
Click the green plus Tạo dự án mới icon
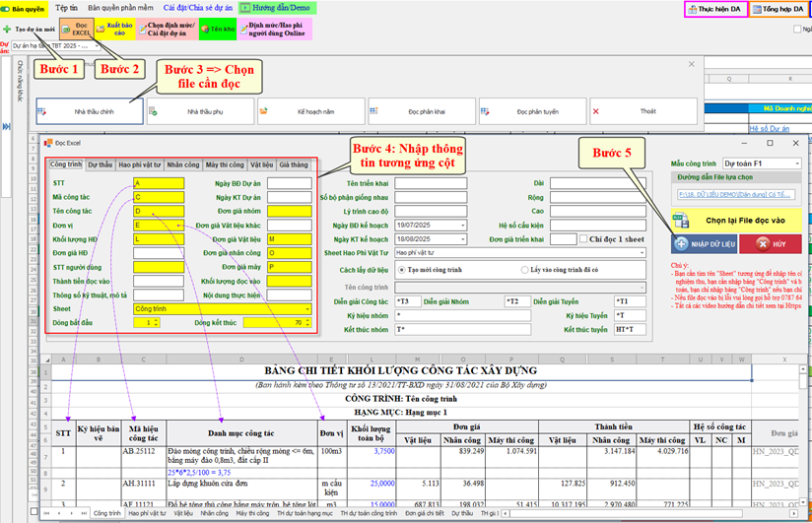tap(7, 30)
